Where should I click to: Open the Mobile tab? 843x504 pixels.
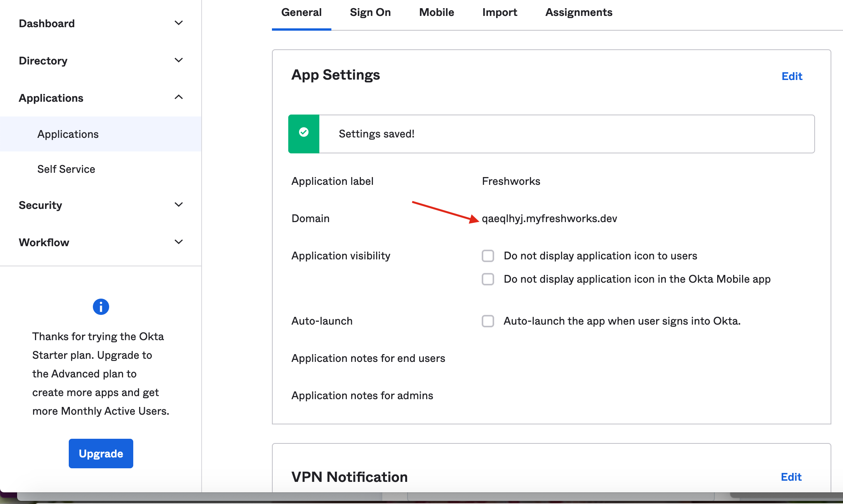point(436,12)
